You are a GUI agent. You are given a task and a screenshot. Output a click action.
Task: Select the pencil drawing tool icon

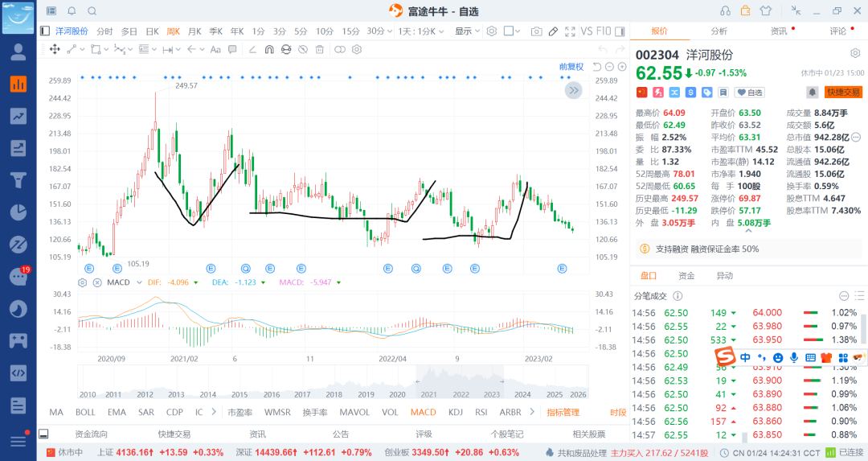[x=553, y=31]
